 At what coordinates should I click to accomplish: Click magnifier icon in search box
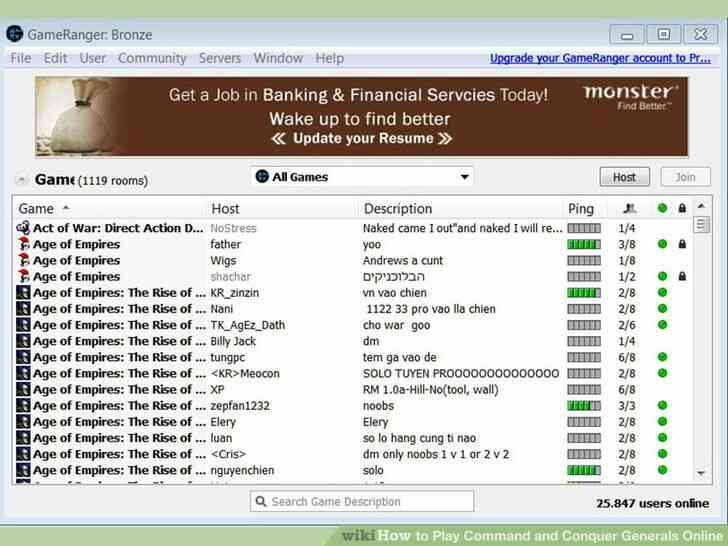click(261, 501)
